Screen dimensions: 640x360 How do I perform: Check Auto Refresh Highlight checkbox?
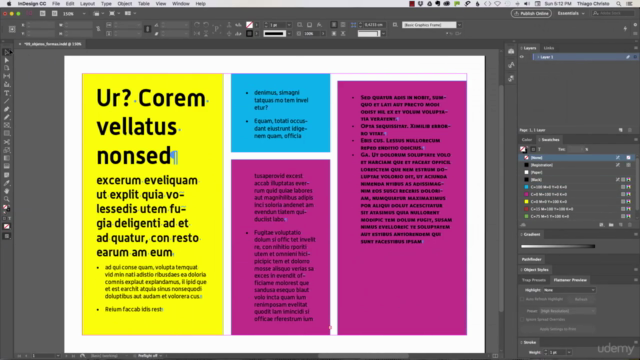pos(522,299)
